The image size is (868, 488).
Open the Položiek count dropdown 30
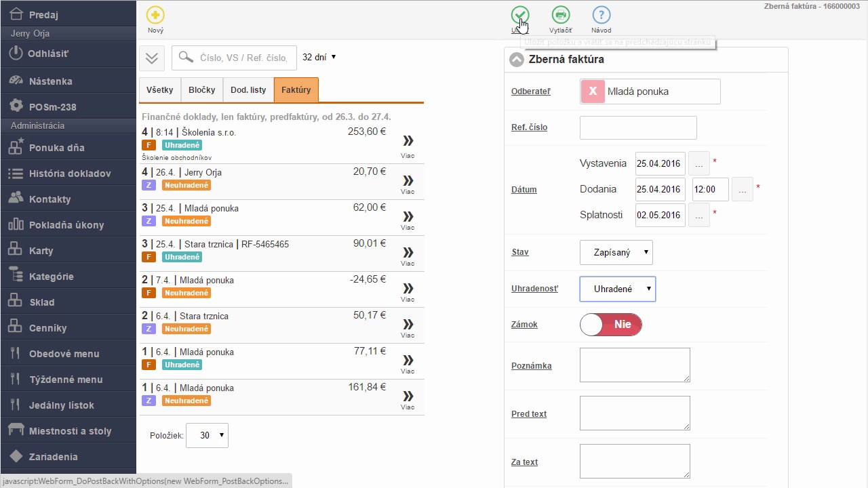pos(207,435)
